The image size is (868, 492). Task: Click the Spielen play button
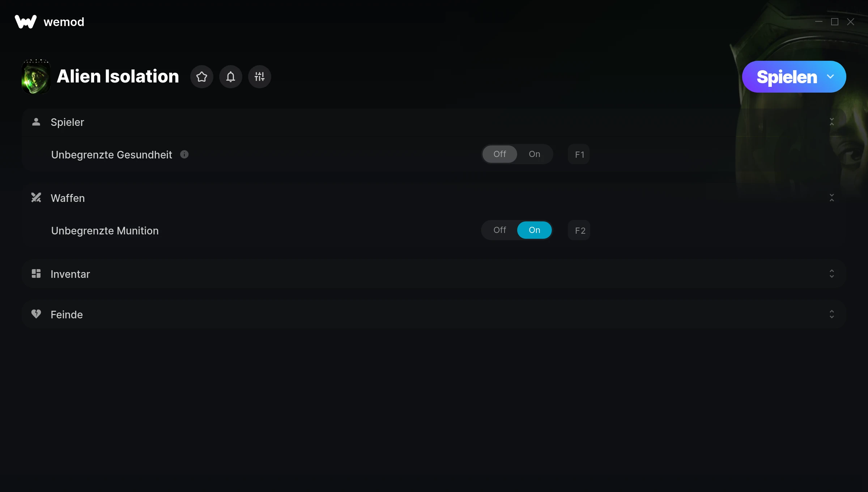pos(787,77)
